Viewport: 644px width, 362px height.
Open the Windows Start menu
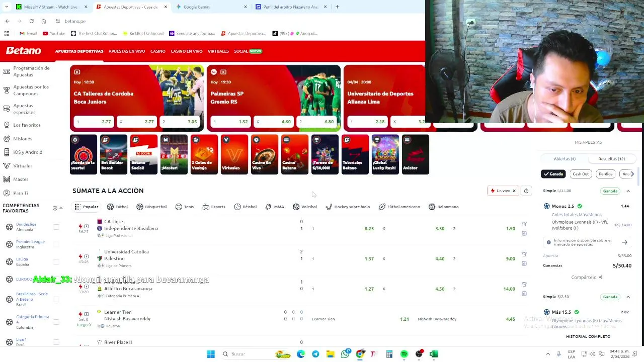coord(211,354)
